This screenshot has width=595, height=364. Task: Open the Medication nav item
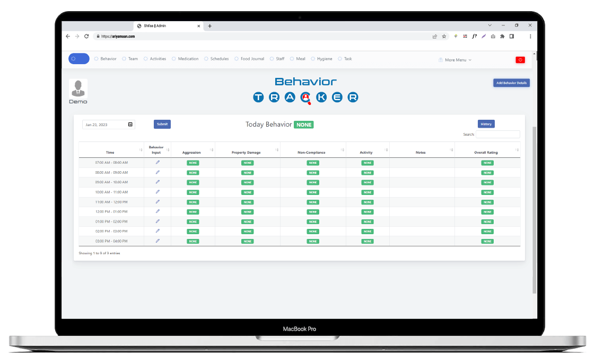click(186, 59)
